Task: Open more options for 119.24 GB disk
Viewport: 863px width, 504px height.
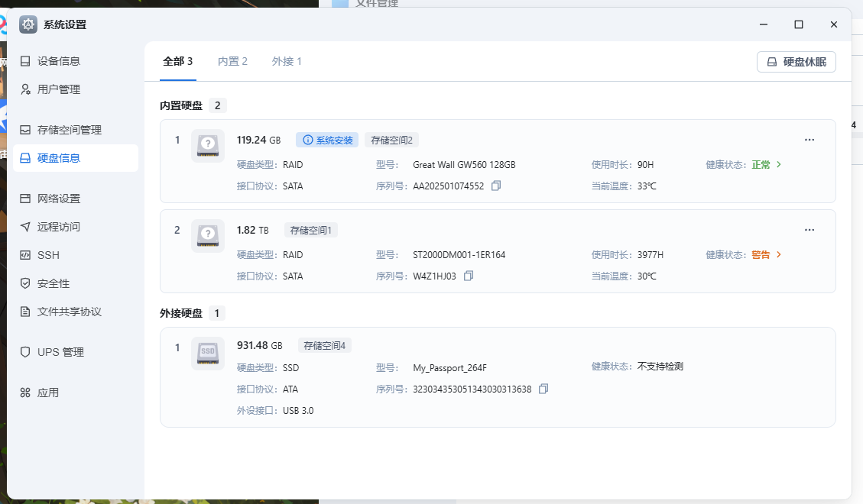Action: [809, 140]
